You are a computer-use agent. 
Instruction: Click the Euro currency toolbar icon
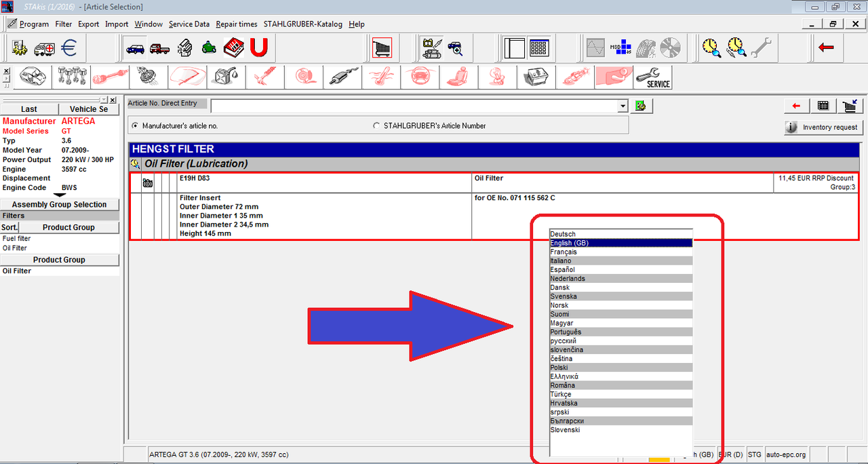click(x=68, y=48)
